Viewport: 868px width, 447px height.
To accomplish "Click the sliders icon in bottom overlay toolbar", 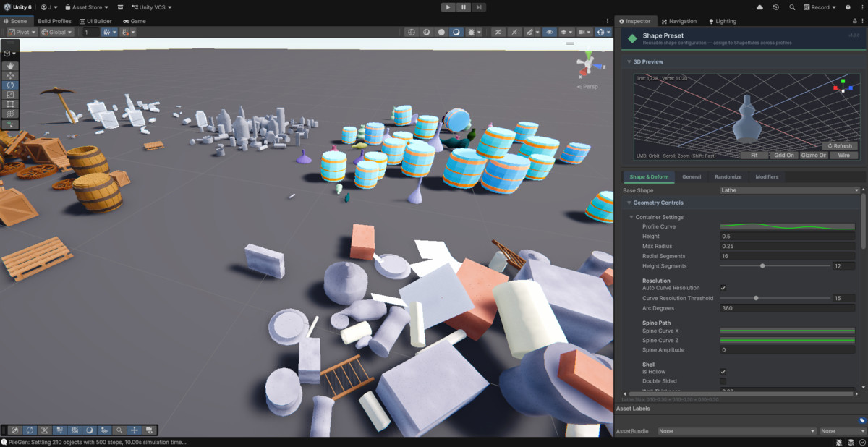I will (59, 430).
